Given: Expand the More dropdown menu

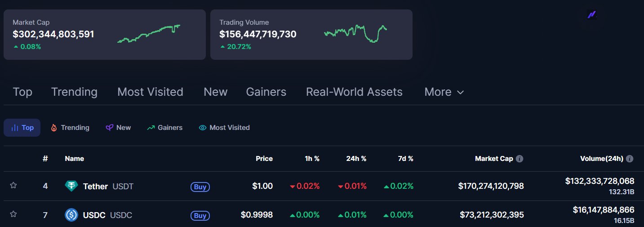Looking at the screenshot, I should (x=444, y=92).
